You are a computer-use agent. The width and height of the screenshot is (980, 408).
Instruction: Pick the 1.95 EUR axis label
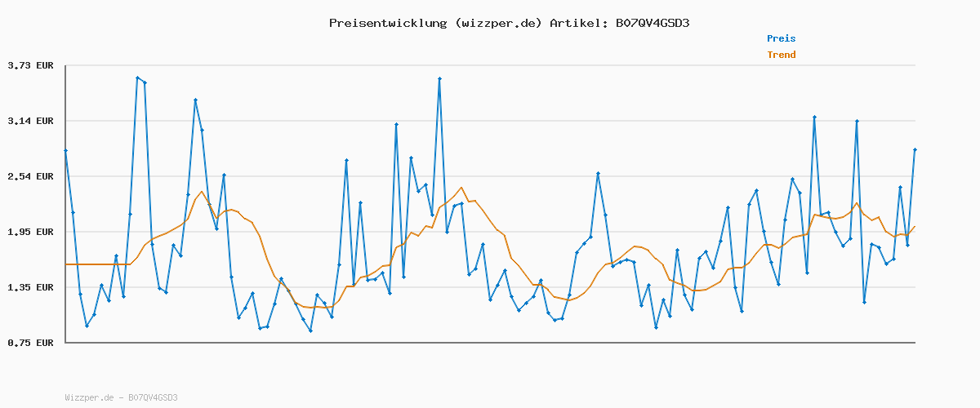pos(30,232)
